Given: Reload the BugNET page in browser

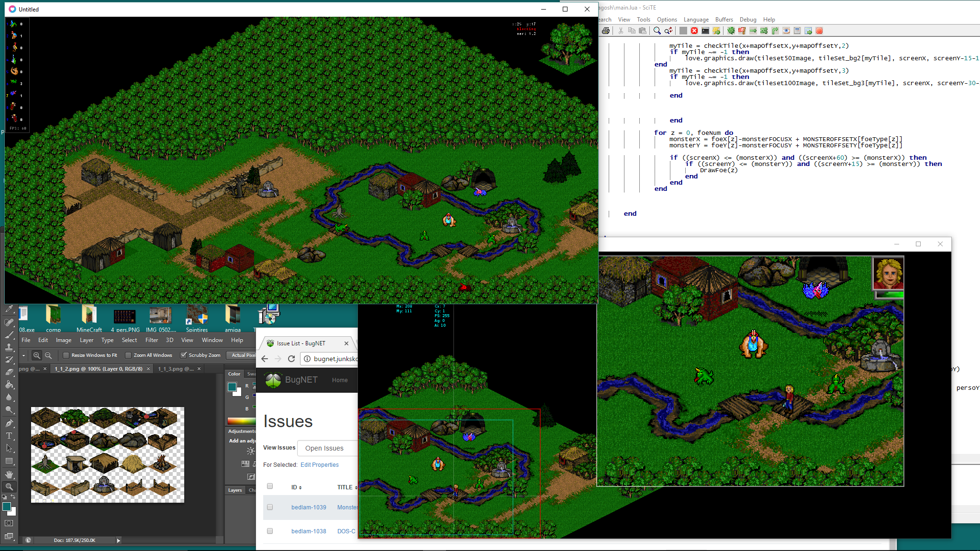Looking at the screenshot, I should pyautogui.click(x=291, y=359).
